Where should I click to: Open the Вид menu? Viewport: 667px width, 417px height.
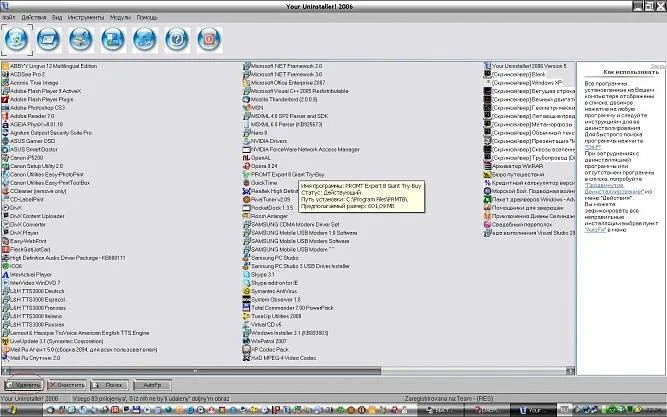coord(57,17)
